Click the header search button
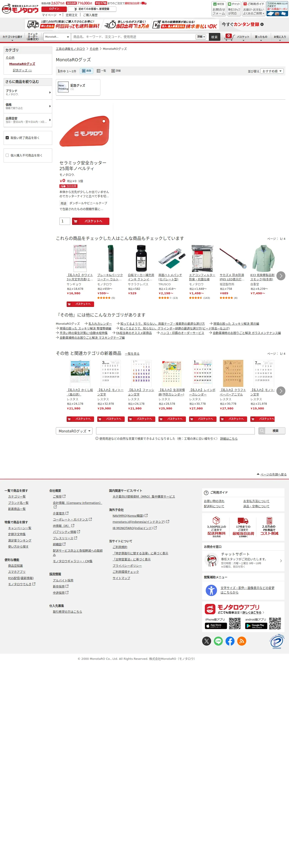The height and width of the screenshot is (868, 289). pos(214,37)
